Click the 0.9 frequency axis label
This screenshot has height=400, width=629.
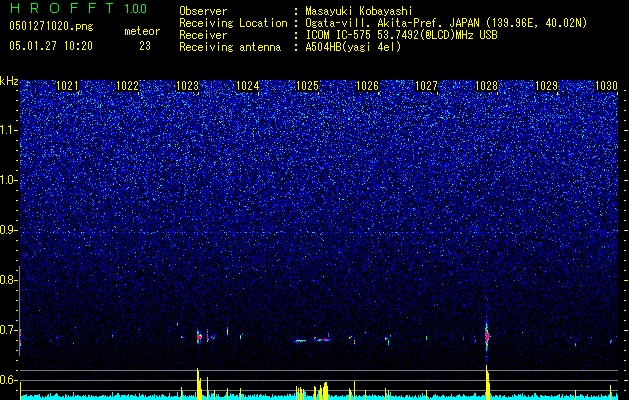9,230
